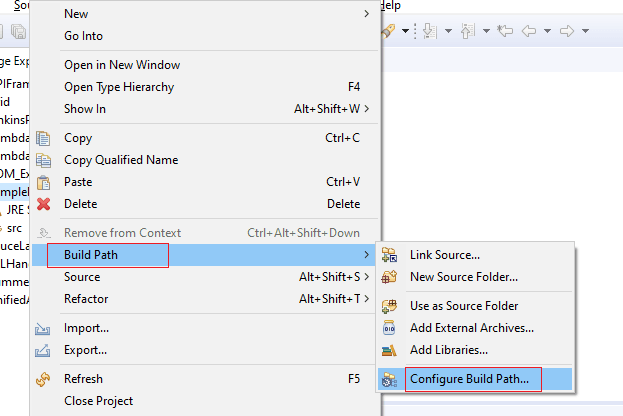
Task: Select Close Project in the context menu
Action: pyautogui.click(x=98, y=401)
